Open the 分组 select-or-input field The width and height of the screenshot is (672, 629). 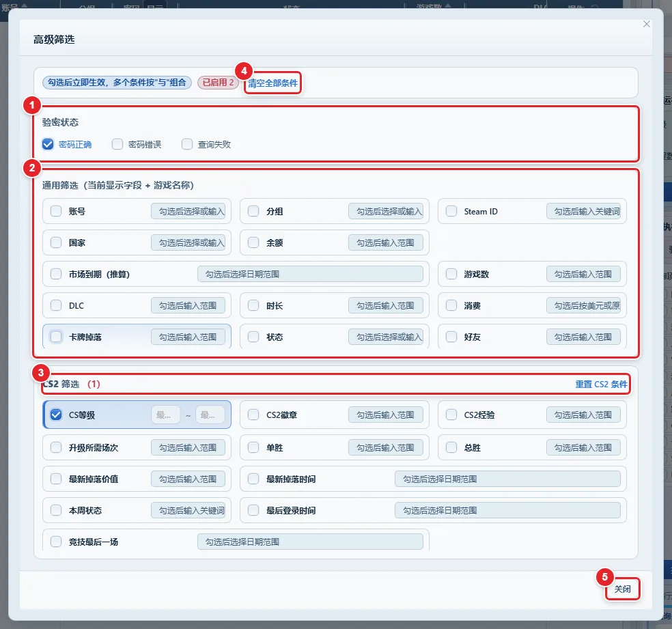(386, 211)
